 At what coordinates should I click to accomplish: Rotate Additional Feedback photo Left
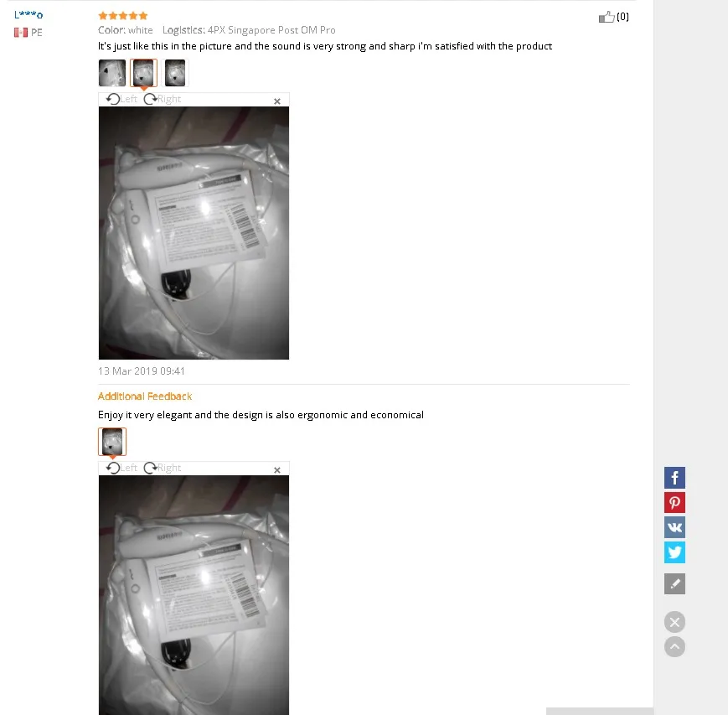click(121, 468)
